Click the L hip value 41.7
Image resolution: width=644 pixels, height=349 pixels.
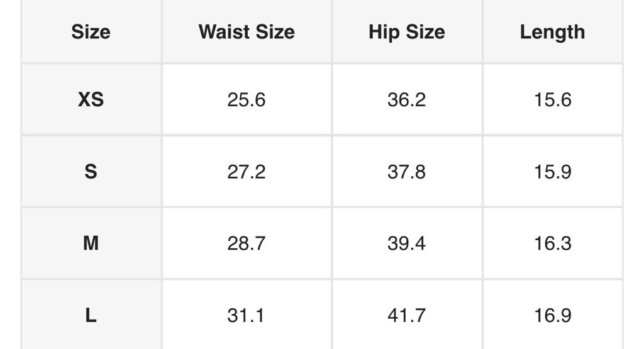406,315
